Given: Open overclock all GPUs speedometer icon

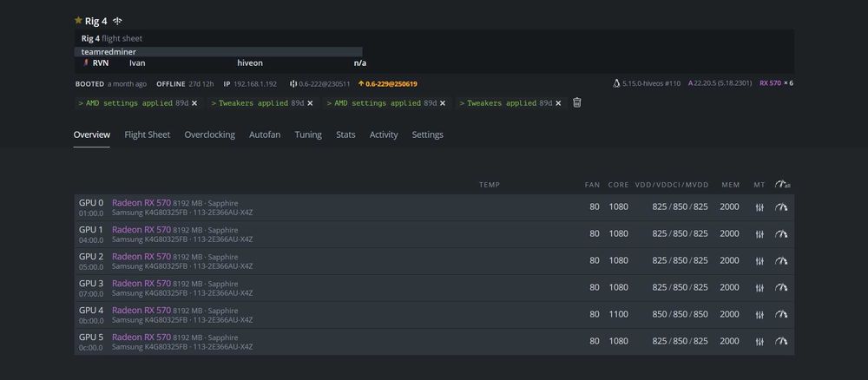Looking at the screenshot, I should tap(782, 184).
